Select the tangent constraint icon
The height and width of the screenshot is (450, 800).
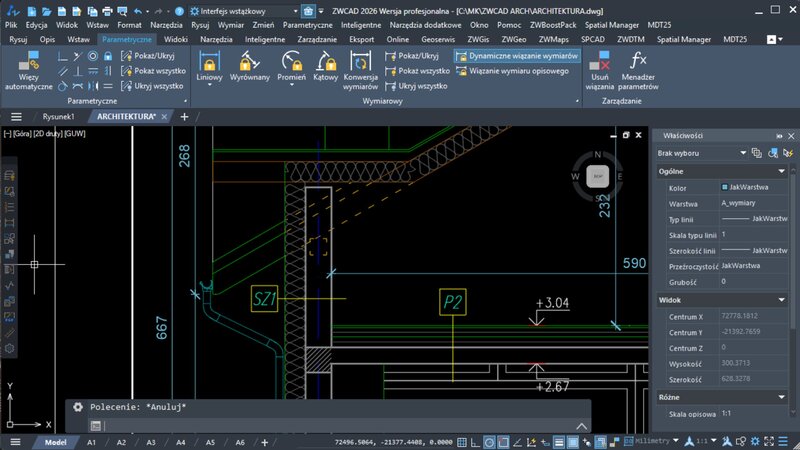click(62, 86)
